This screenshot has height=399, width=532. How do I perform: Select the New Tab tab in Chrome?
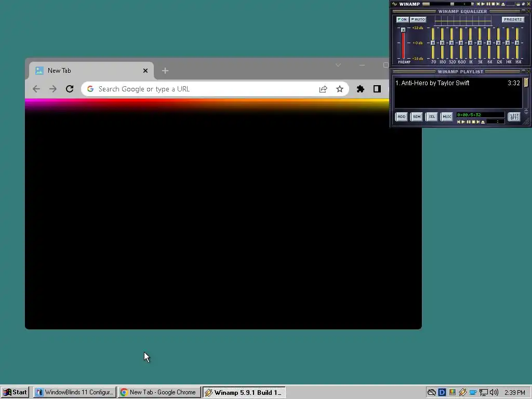(91, 71)
